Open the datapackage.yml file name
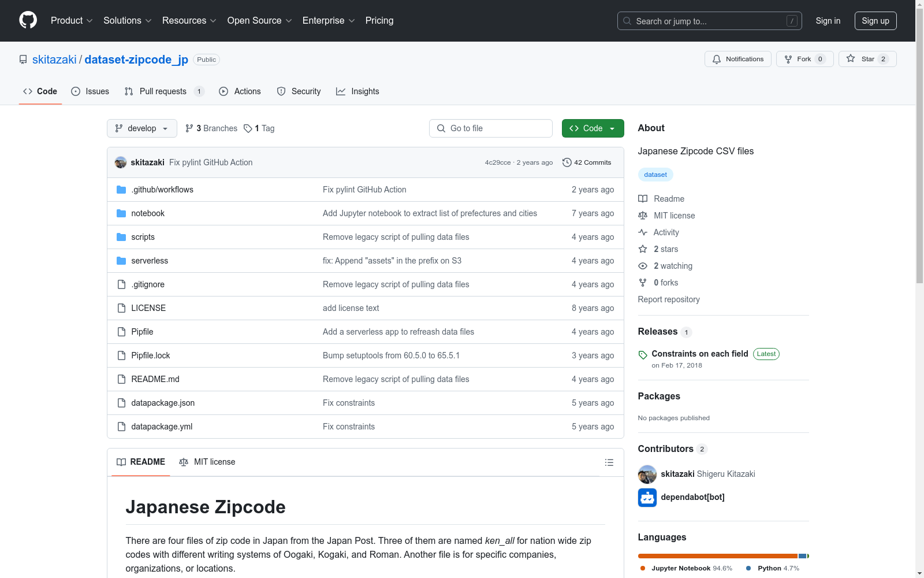Image resolution: width=924 pixels, height=578 pixels. pyautogui.click(x=162, y=427)
